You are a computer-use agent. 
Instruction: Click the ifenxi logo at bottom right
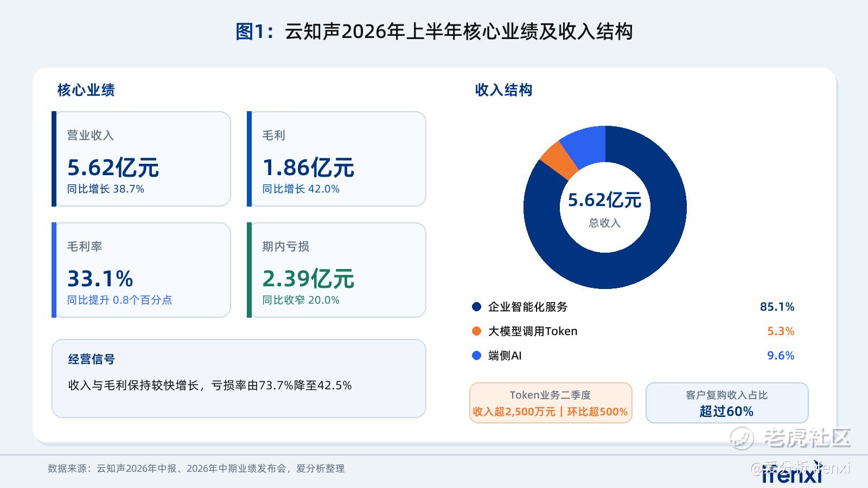click(792, 472)
